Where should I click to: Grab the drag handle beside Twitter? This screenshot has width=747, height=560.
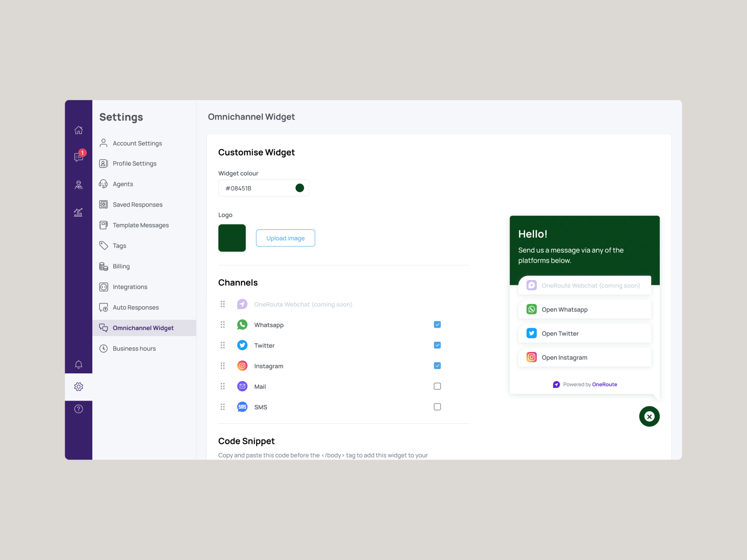pos(223,345)
